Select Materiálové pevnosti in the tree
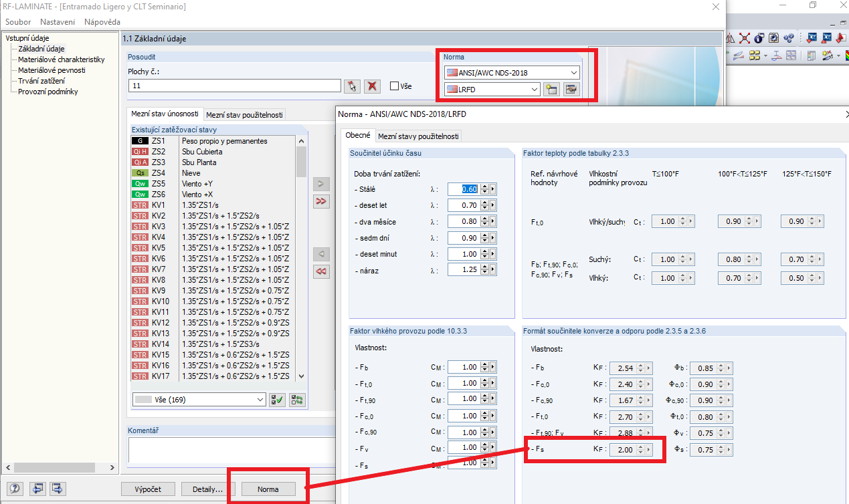The width and height of the screenshot is (849, 504). coord(52,70)
